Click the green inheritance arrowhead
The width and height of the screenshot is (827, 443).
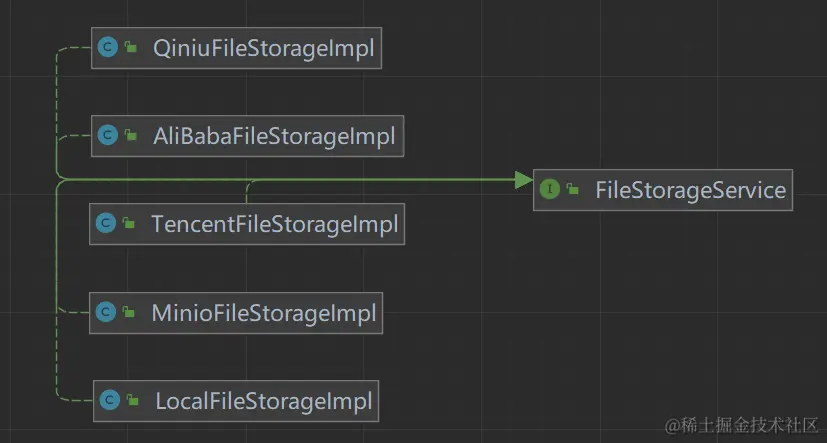click(x=524, y=179)
